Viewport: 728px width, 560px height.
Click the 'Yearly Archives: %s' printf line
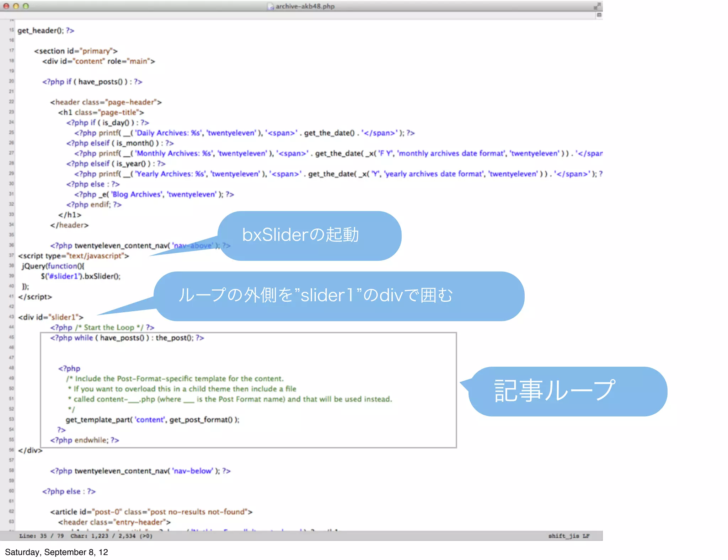(338, 174)
